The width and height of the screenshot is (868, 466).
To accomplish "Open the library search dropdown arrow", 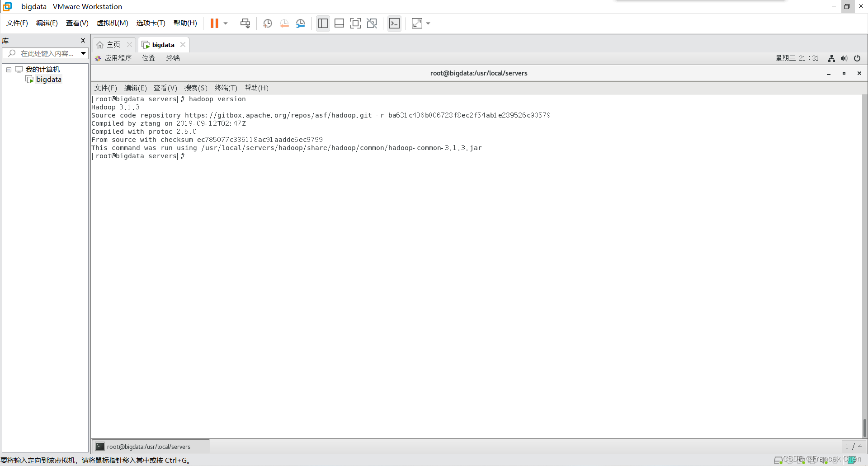I will click(x=84, y=53).
